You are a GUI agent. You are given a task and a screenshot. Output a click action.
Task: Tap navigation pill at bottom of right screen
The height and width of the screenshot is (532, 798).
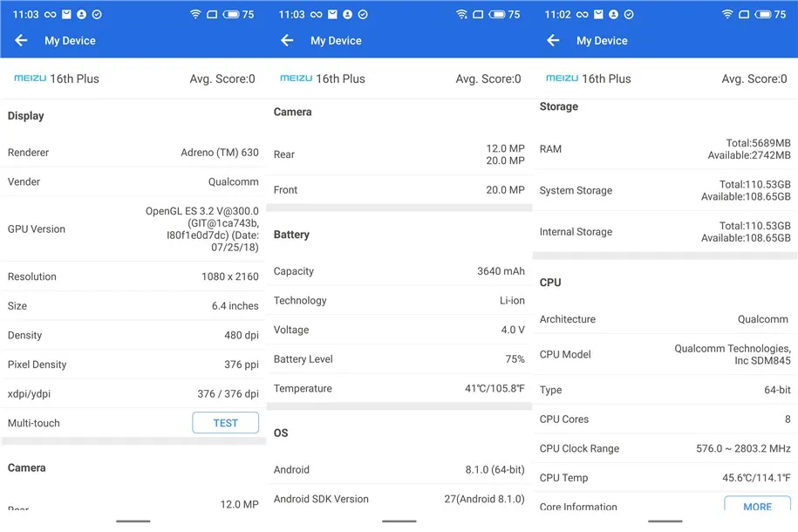(x=665, y=521)
